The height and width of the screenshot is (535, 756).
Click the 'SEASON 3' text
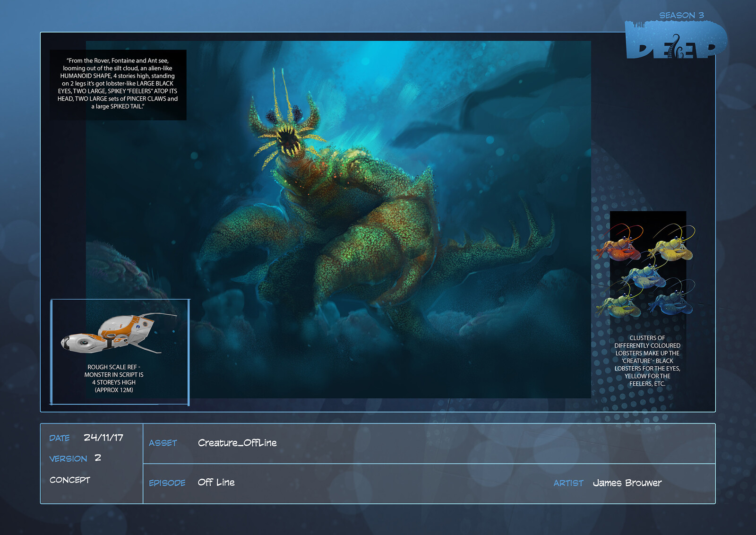681,15
